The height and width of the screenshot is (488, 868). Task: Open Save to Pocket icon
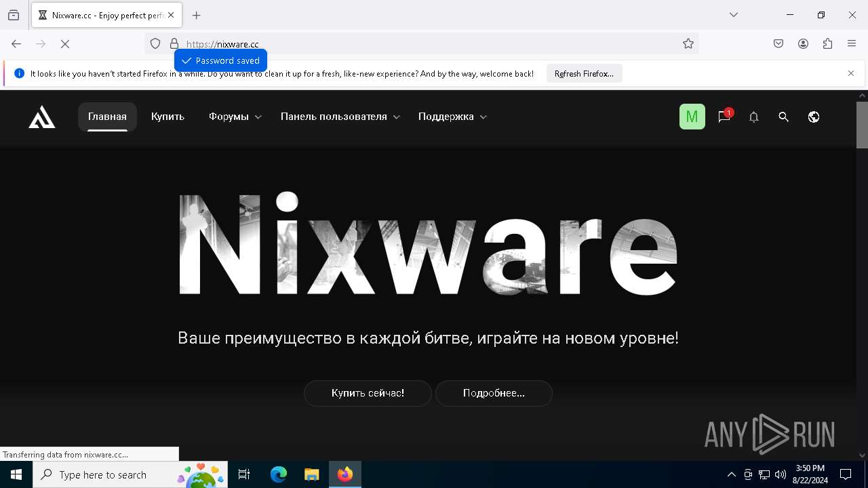(x=778, y=43)
